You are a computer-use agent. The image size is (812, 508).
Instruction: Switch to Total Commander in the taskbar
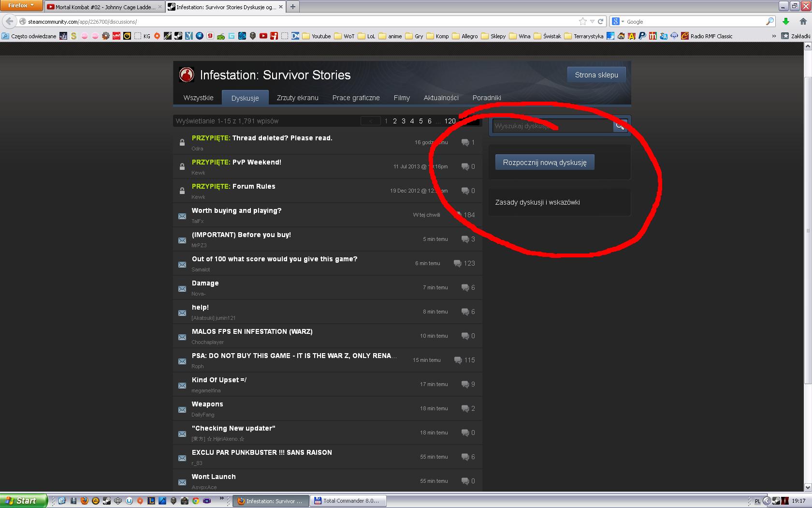click(348, 501)
